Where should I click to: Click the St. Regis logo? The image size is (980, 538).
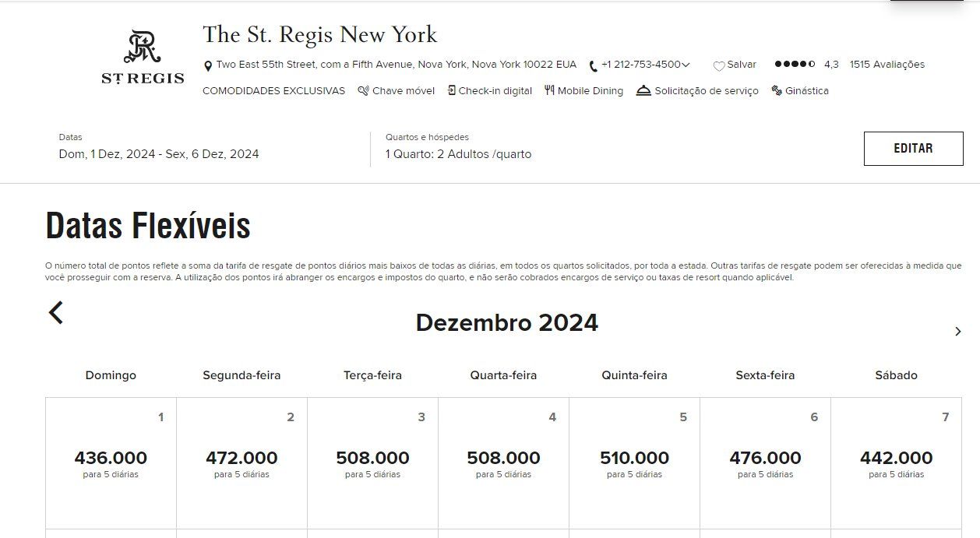pyautogui.click(x=143, y=57)
